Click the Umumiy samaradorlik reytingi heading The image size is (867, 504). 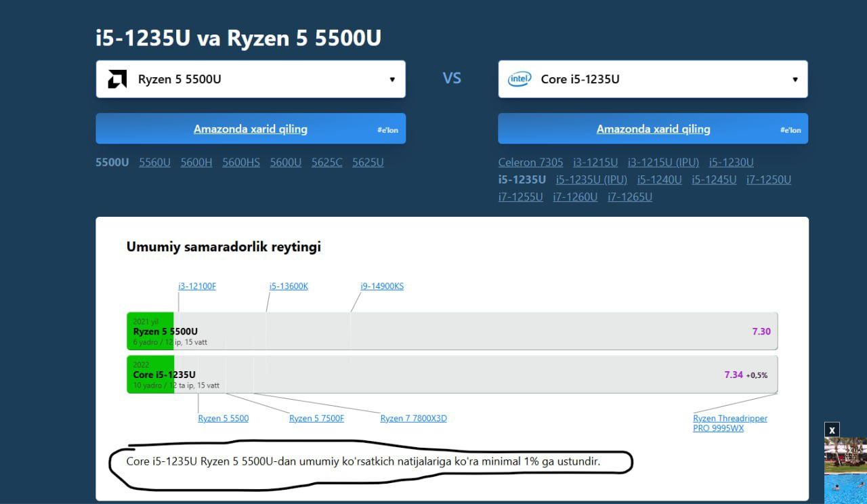[x=224, y=247]
